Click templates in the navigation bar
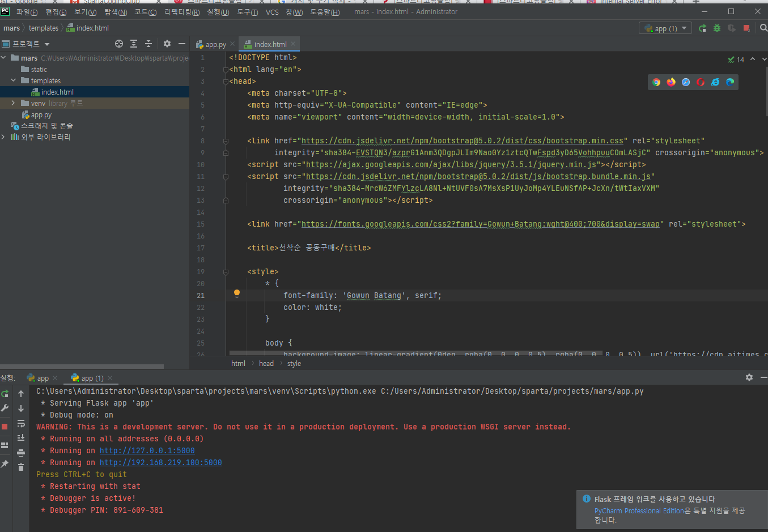The image size is (768, 532). point(44,28)
